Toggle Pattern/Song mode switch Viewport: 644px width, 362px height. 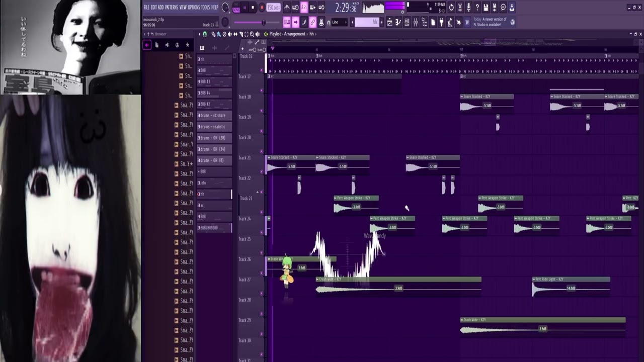tap(236, 8)
